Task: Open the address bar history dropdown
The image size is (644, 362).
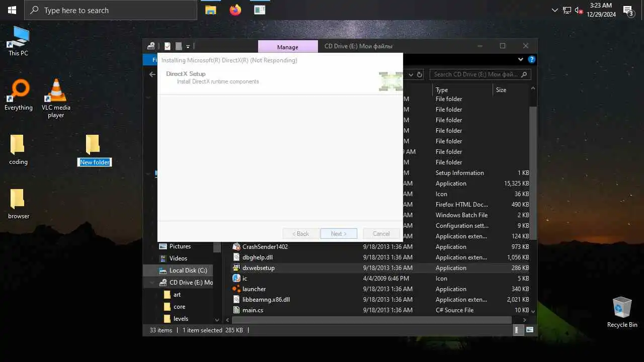Action: 411,74
